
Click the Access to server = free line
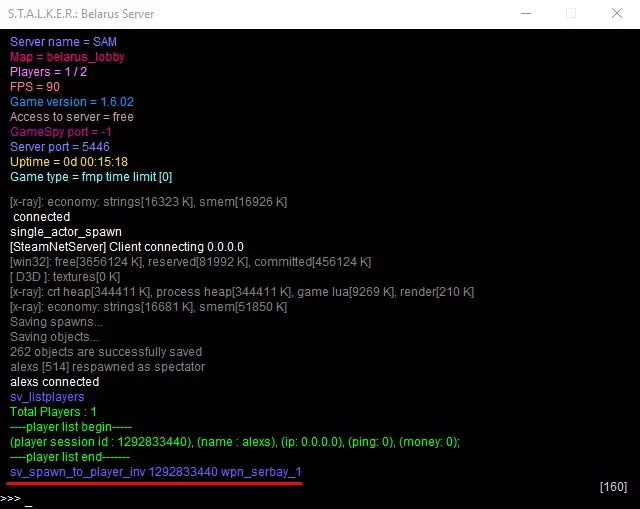click(x=72, y=117)
